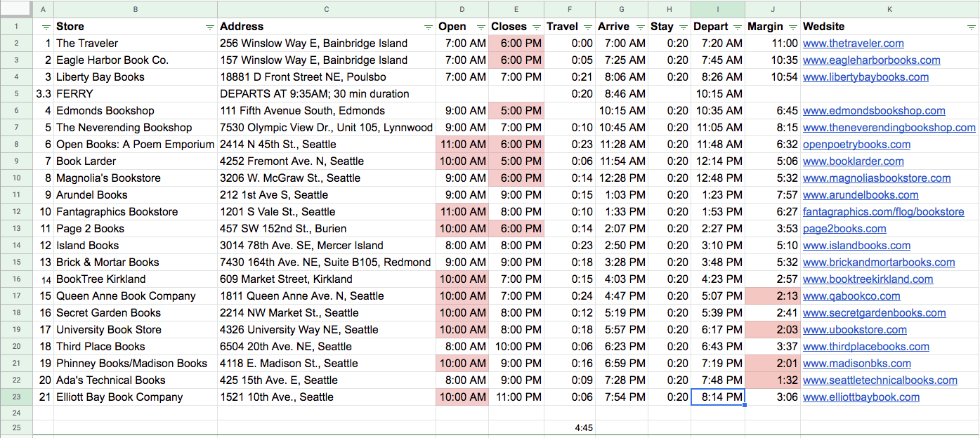Visit www.magnoliasbookstore.com link

[877, 178]
